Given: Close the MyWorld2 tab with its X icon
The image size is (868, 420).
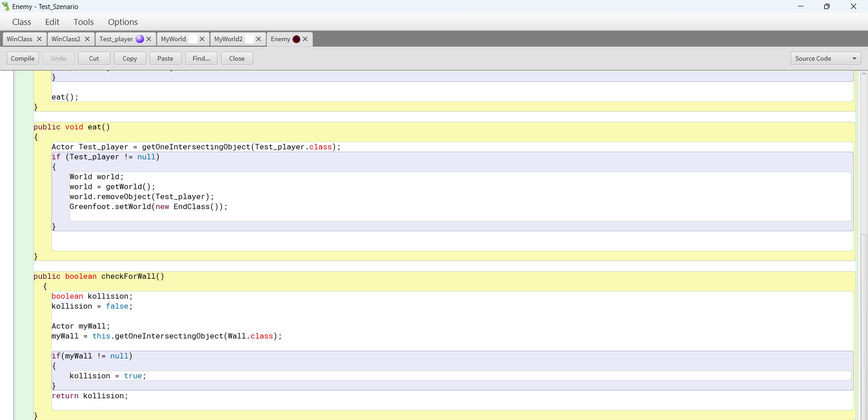Looking at the screenshot, I should (x=259, y=39).
